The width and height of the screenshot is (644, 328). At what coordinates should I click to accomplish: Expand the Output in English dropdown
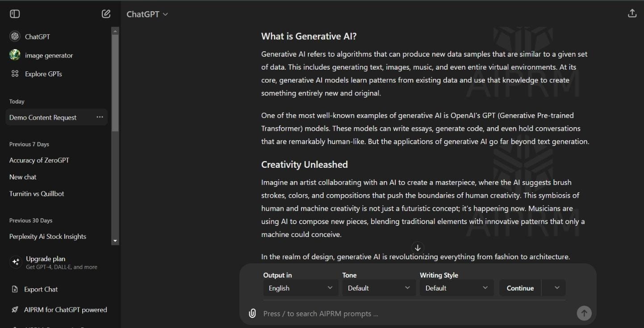(x=301, y=288)
